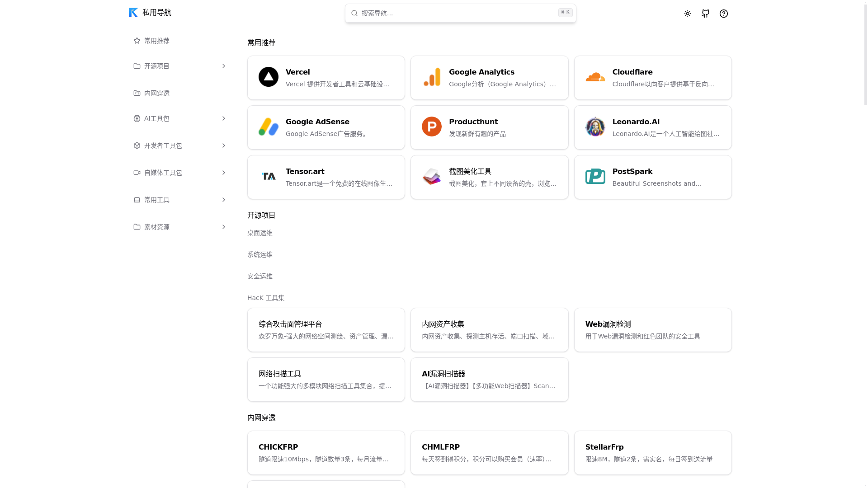This screenshot has height=488, width=868.
Task: Focus the 搜索导航 search field
Action: click(460, 13)
